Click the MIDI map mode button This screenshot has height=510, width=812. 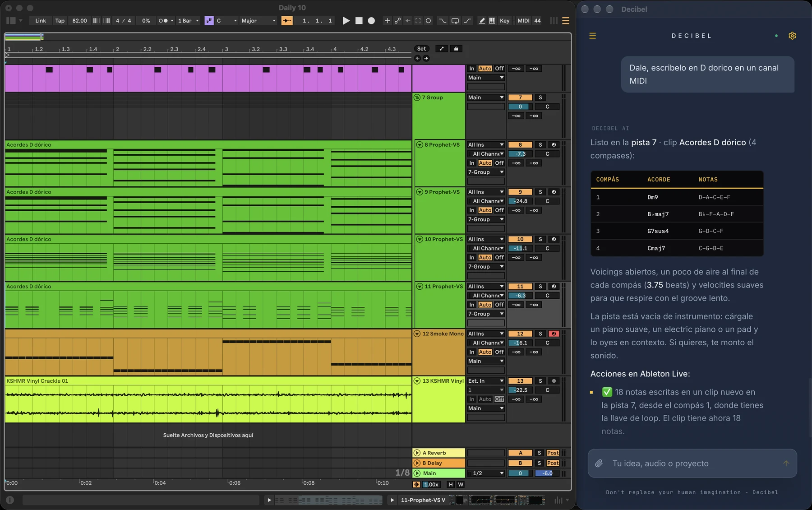point(523,21)
